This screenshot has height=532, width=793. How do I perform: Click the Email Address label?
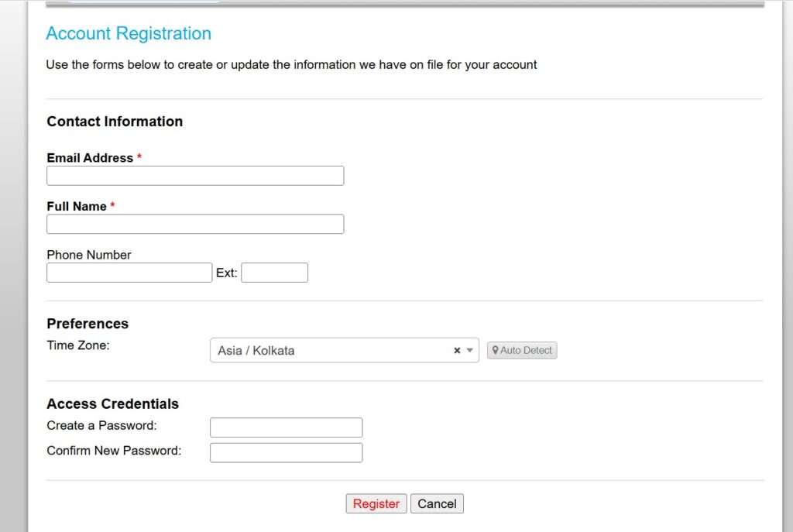[x=90, y=158]
